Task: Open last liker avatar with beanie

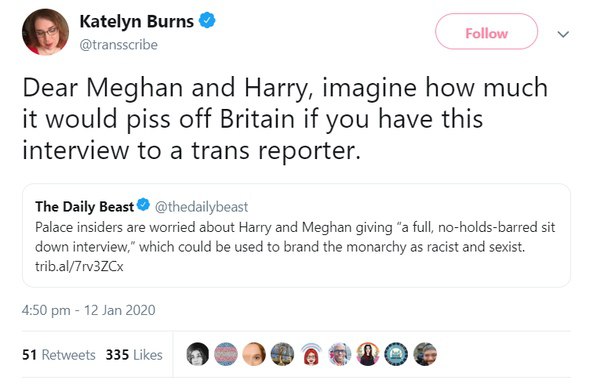Action: [x=425, y=354]
